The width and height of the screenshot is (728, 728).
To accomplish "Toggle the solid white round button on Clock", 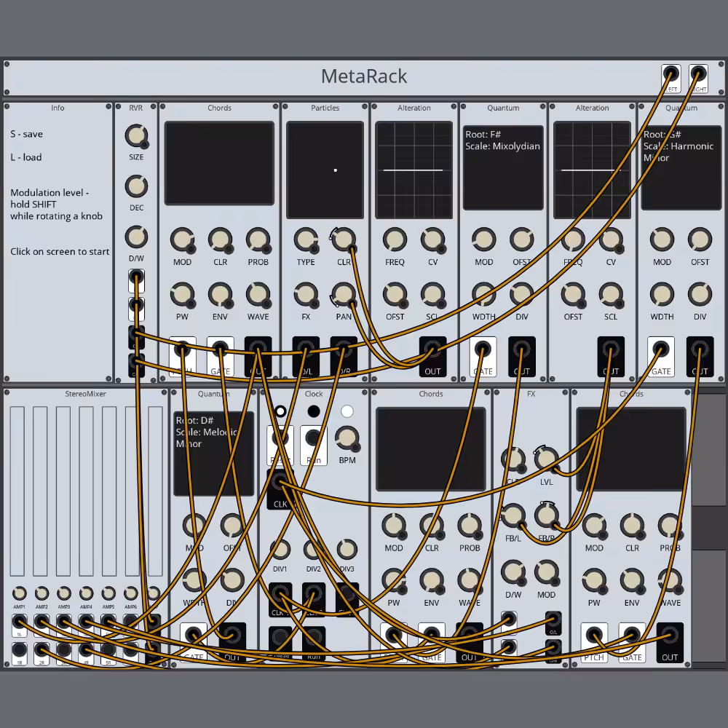I will click(x=347, y=411).
